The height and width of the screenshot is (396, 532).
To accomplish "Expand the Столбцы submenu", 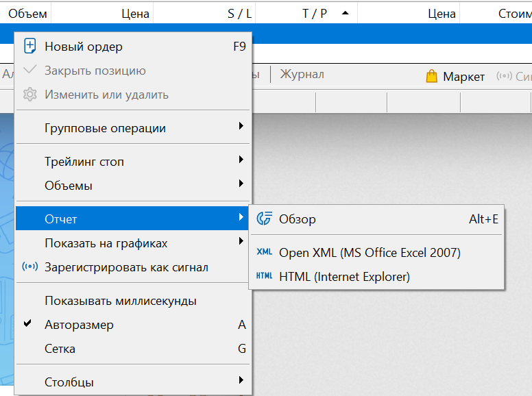I will click(x=134, y=382).
